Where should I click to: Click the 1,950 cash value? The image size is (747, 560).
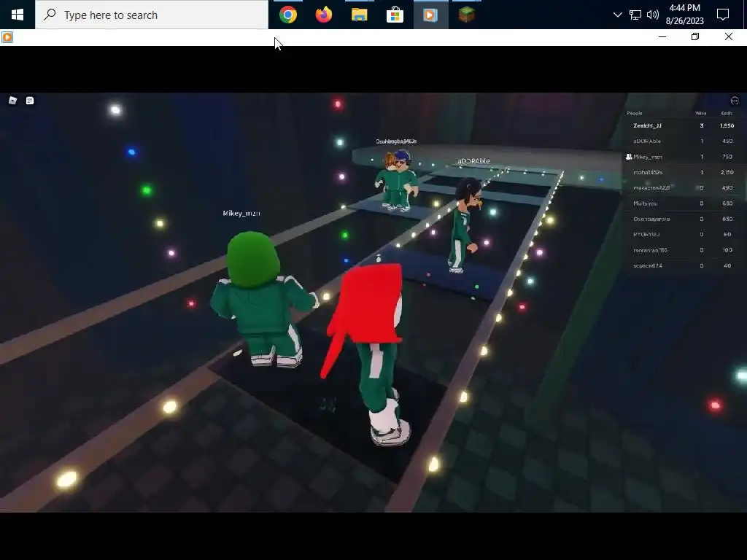coord(727,125)
